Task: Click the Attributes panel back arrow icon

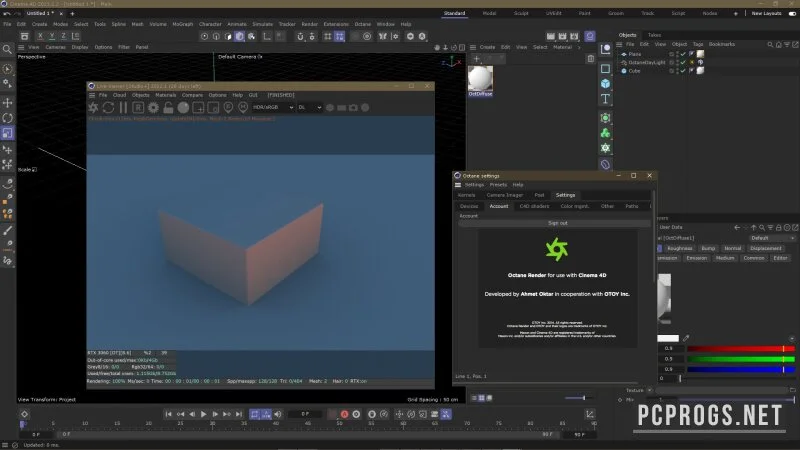Action: pyautogui.click(x=737, y=228)
